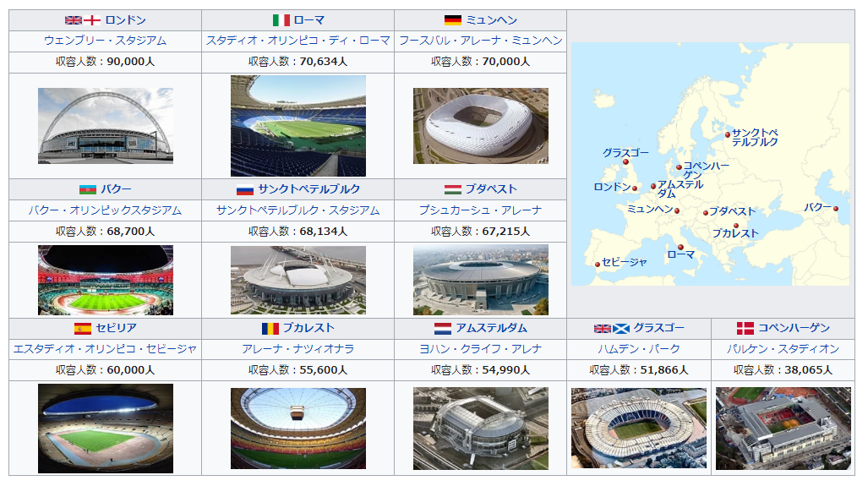Image resolution: width=868 pixels, height=486 pixels.
Task: Select capacity text 収容人数：90,000人
Action: click(x=105, y=62)
